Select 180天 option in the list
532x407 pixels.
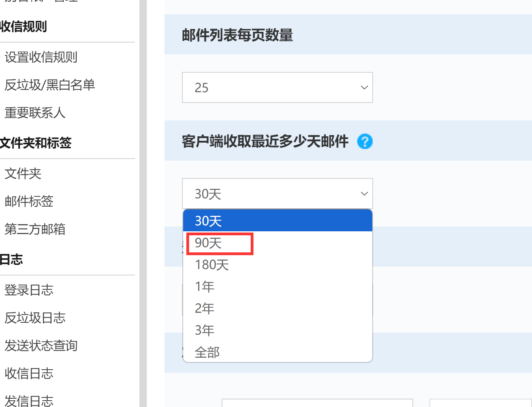277,265
